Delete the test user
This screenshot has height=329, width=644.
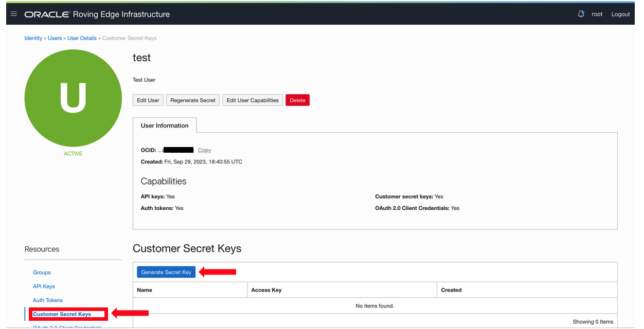pos(297,100)
